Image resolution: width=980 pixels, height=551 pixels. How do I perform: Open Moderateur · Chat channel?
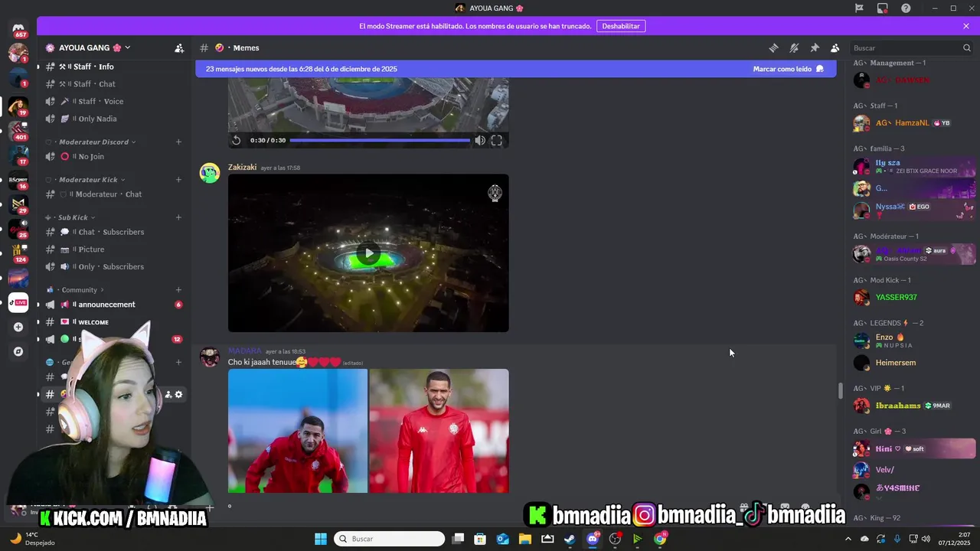115,194
